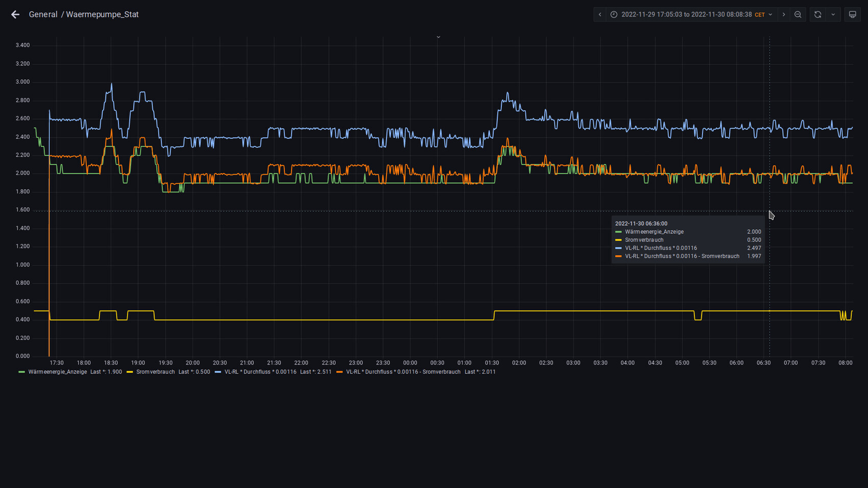Shift time range backward with left chevron

pyautogui.click(x=600, y=14)
